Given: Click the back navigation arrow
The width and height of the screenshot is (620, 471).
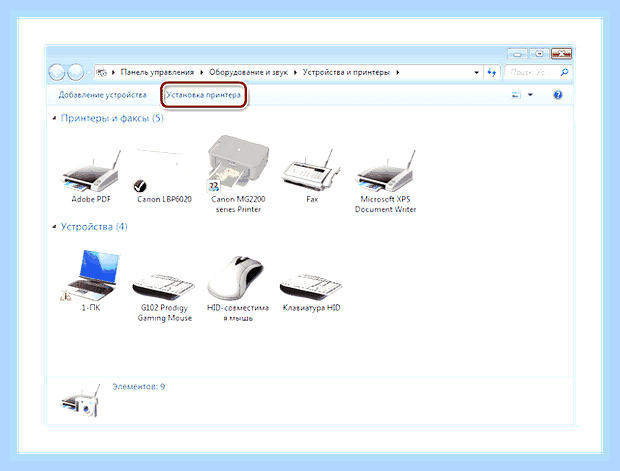Looking at the screenshot, I should [57, 72].
